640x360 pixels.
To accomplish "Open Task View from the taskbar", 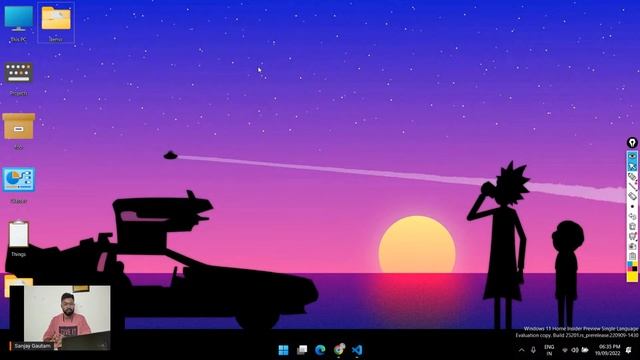I will pos(302,350).
